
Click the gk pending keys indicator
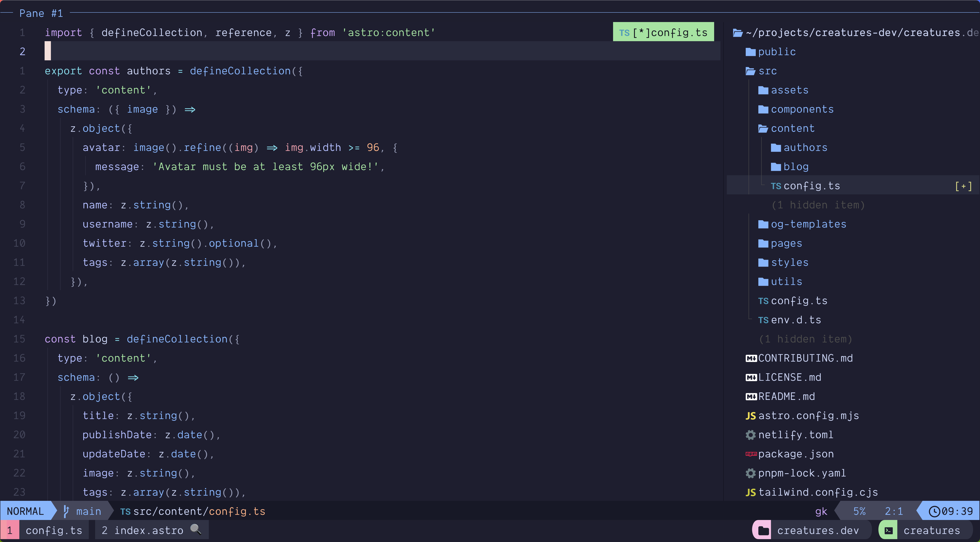[821, 512]
